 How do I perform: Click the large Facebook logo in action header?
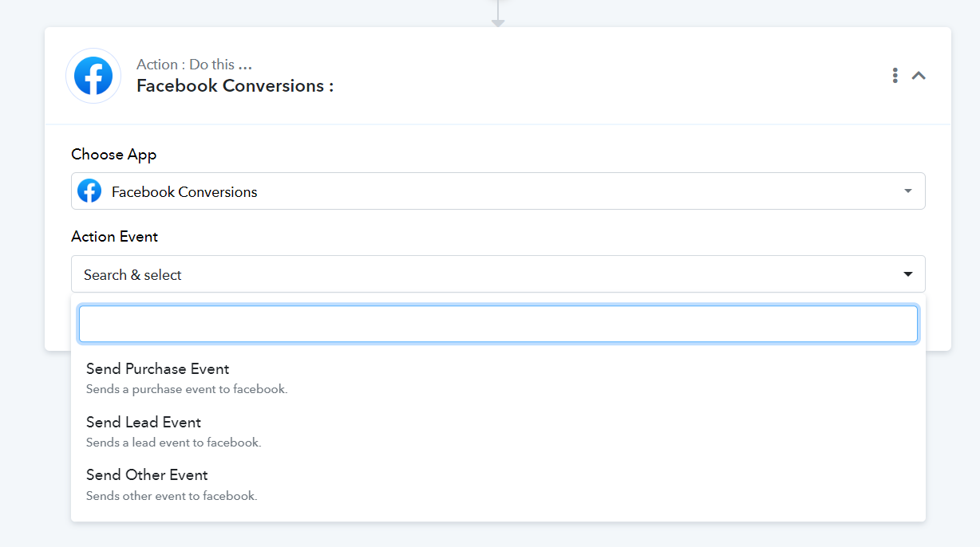(93, 76)
